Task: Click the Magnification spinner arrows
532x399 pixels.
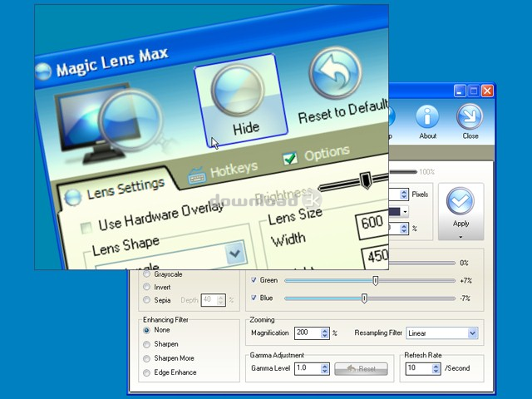Action: (325, 333)
